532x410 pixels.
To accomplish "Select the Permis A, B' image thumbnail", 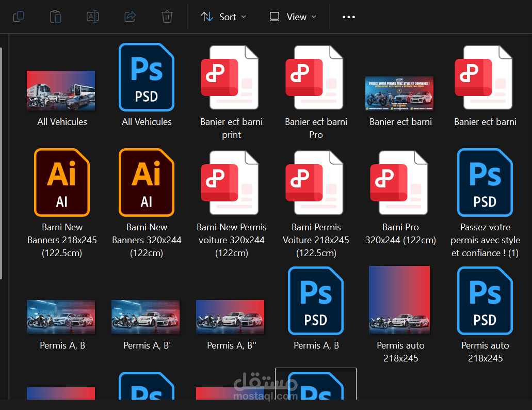I will 146,317.
